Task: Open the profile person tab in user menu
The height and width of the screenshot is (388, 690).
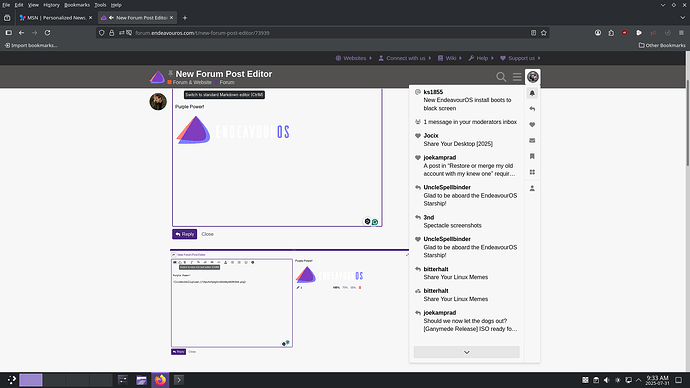Action: tap(532, 188)
